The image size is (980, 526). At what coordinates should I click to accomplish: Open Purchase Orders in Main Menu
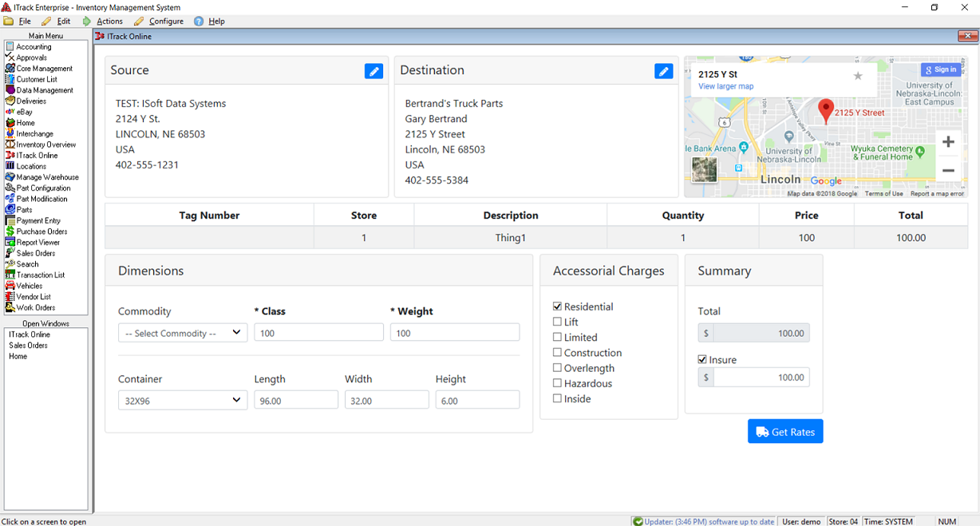41,231
